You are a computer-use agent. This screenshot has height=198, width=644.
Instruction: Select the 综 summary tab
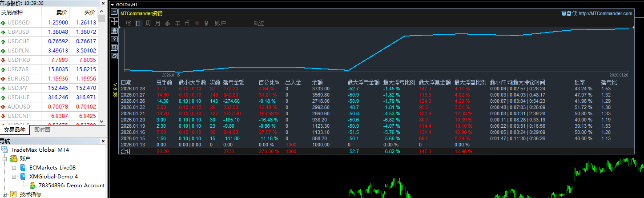coord(128,23)
